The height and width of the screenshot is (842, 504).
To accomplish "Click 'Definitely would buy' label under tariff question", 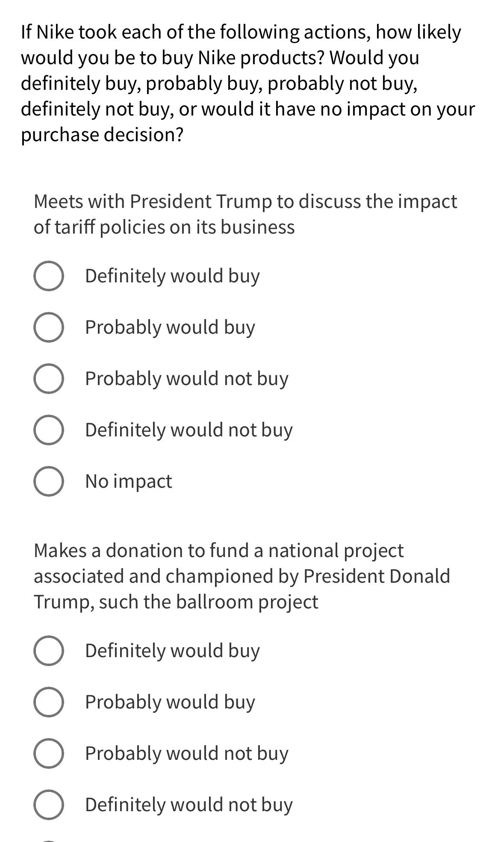I will point(173,276).
